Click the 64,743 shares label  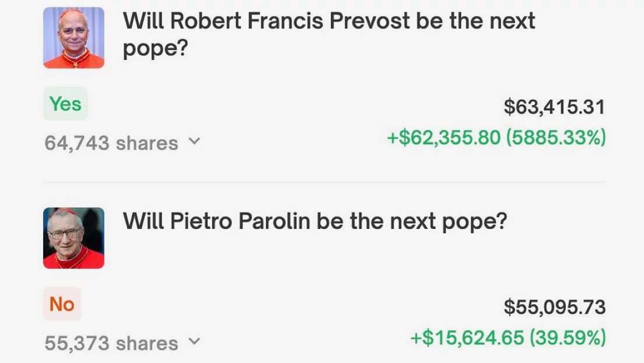coord(111,143)
